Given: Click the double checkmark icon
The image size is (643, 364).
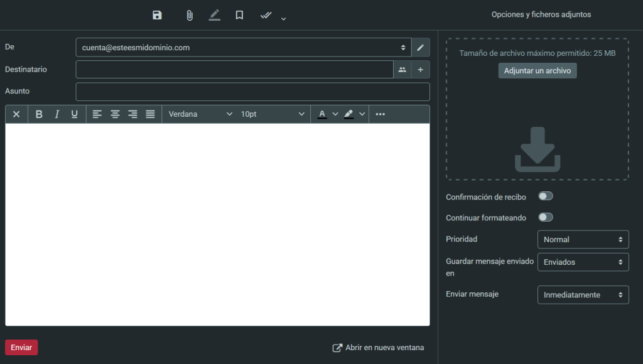Looking at the screenshot, I should [266, 15].
